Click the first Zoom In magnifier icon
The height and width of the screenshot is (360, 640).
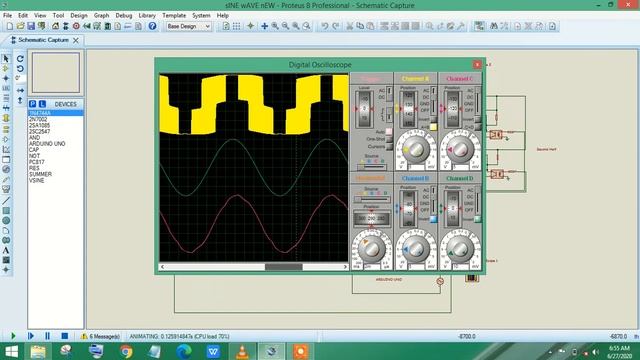[x=275, y=26]
